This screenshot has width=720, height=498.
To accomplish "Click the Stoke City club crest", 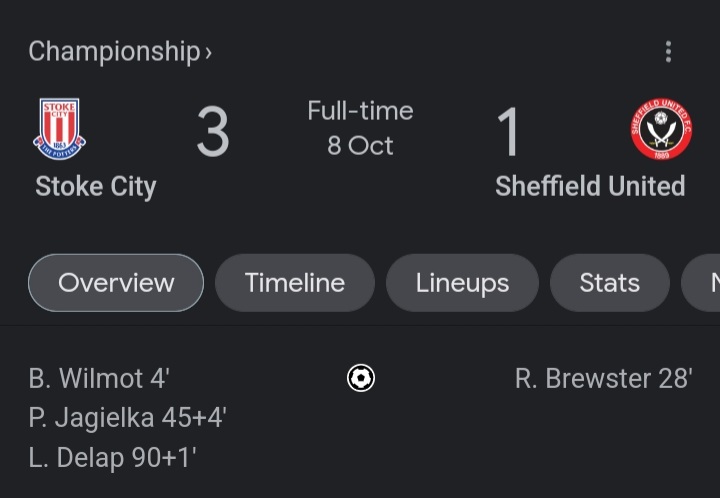I will [60, 128].
